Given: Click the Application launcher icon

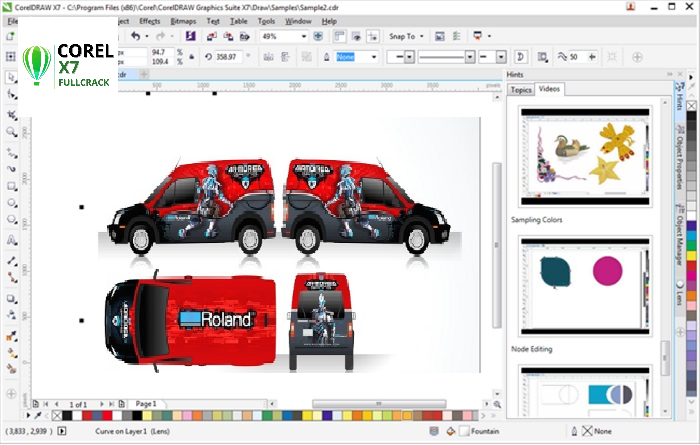Looking at the screenshot, I should click(478, 36).
